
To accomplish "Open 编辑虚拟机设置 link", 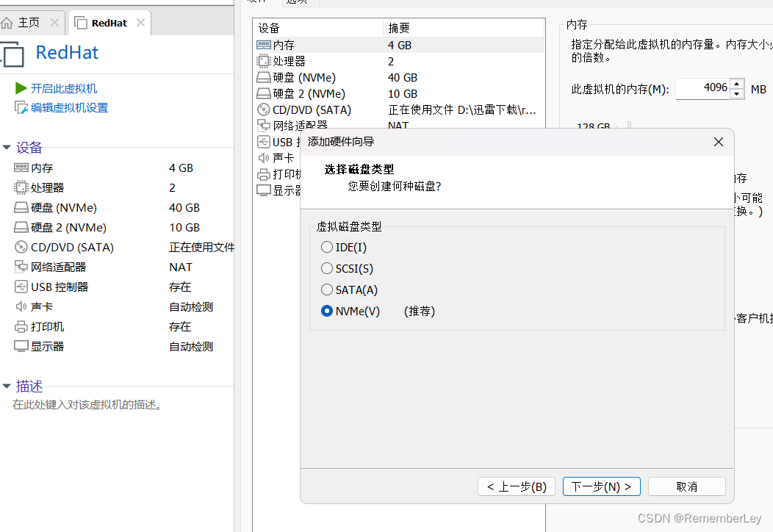I will click(x=69, y=107).
